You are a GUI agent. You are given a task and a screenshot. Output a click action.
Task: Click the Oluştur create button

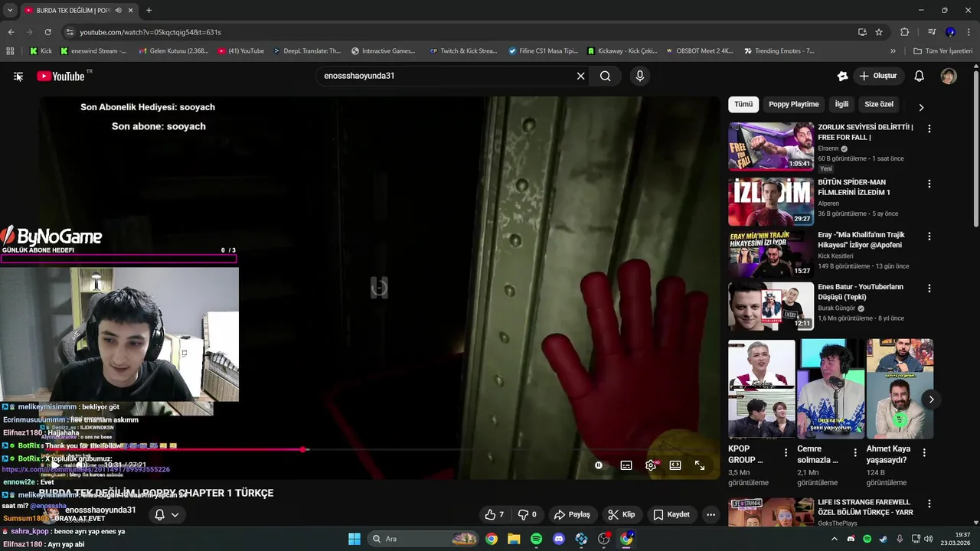click(x=878, y=76)
